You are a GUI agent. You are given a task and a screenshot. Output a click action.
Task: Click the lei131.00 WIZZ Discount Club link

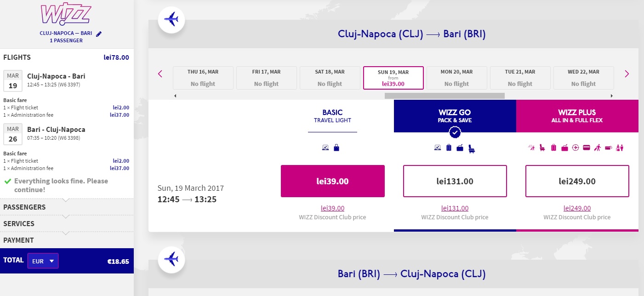(455, 208)
